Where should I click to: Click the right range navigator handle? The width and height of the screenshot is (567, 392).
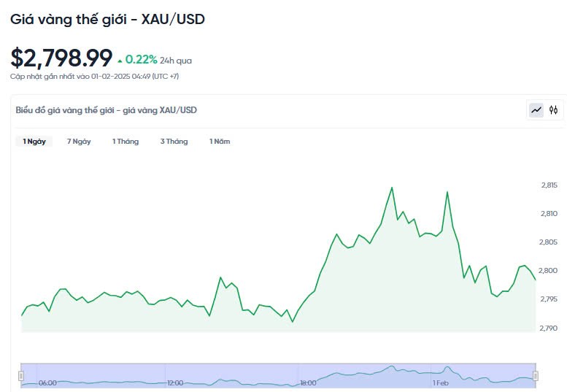coord(535,375)
